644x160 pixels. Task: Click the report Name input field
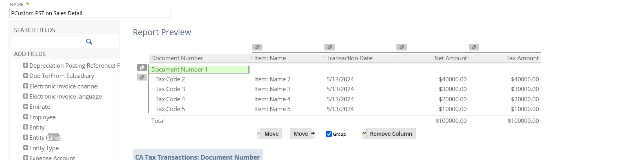90,13
